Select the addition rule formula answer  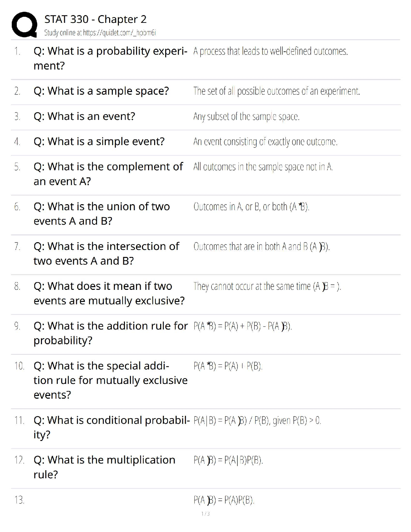coord(242,326)
